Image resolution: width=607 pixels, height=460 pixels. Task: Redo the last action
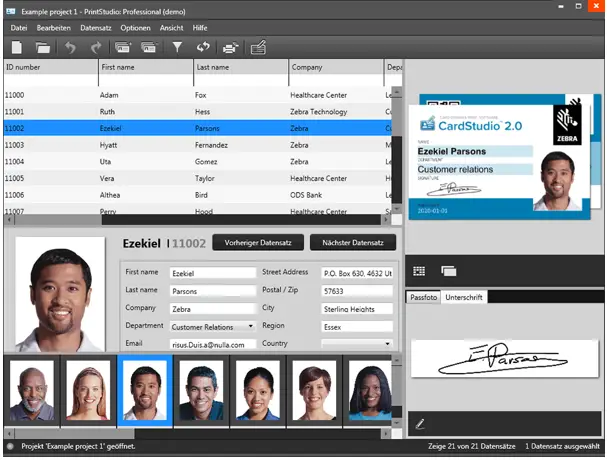(x=96, y=48)
